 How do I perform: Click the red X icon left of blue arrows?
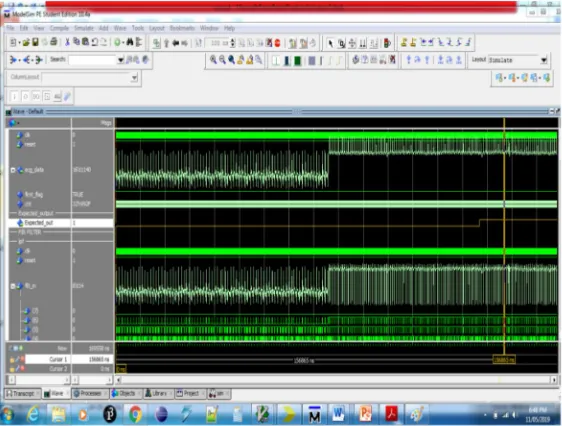click(x=392, y=59)
